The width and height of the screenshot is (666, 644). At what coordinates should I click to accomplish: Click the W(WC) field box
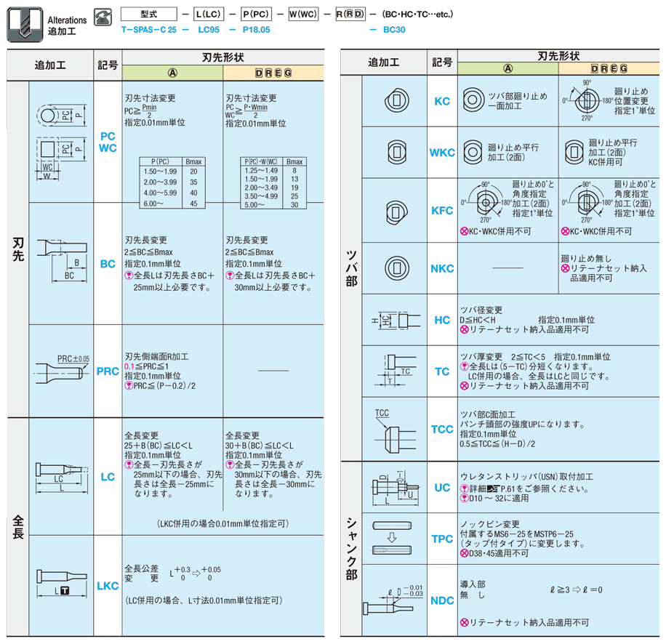tap(305, 14)
